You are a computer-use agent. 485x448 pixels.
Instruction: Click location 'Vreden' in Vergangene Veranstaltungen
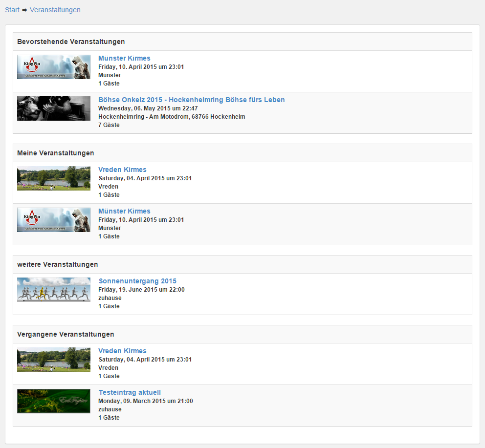108,367
